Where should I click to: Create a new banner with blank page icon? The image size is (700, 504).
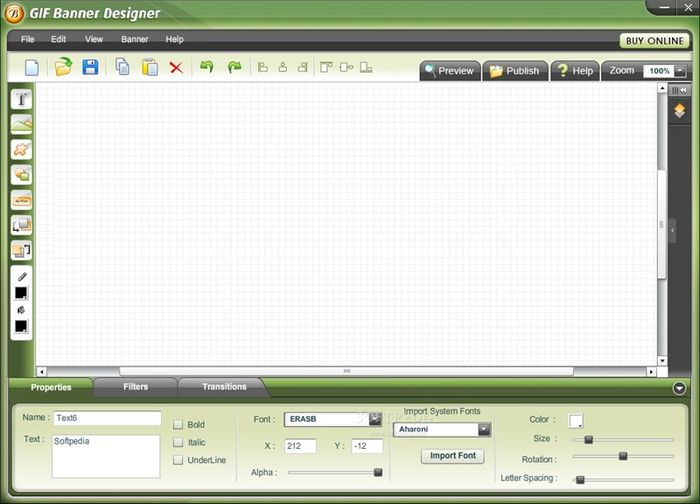point(32,68)
